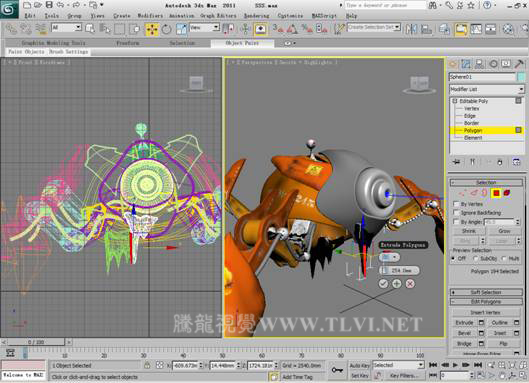
Task: Open the Modifier List dropdown
Action: pos(487,89)
